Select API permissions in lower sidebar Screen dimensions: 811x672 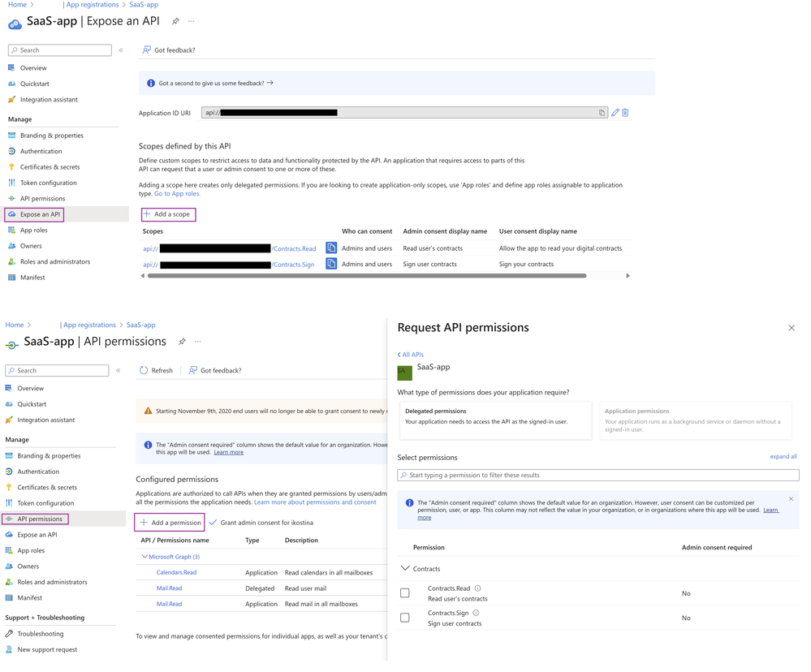click(x=39, y=519)
